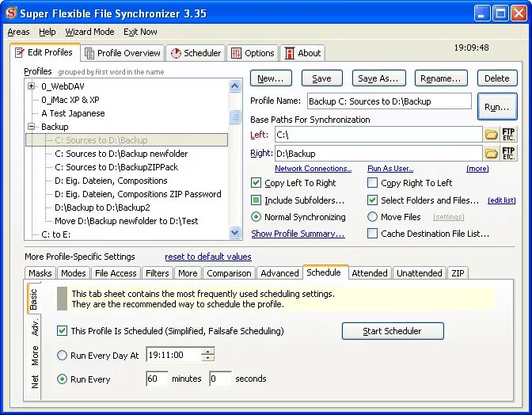The image size is (532, 415).
Task: Click Exit Now menu item
Action: tap(140, 32)
